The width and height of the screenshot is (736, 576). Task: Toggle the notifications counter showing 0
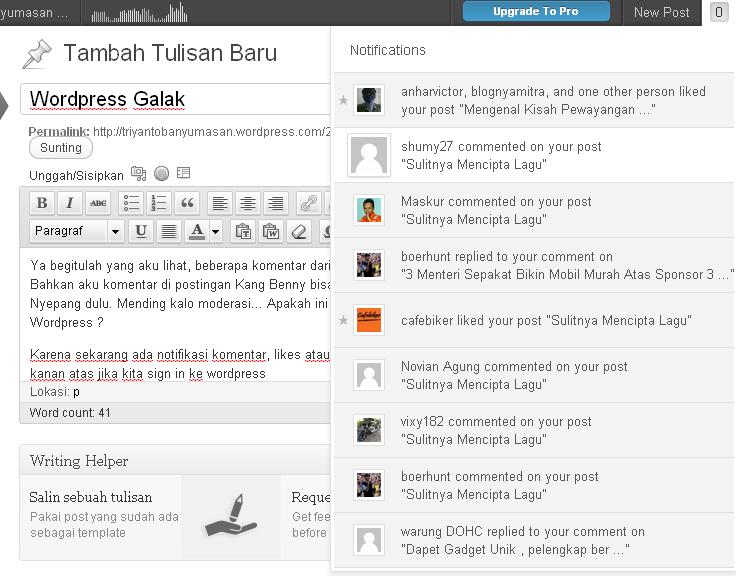click(718, 12)
